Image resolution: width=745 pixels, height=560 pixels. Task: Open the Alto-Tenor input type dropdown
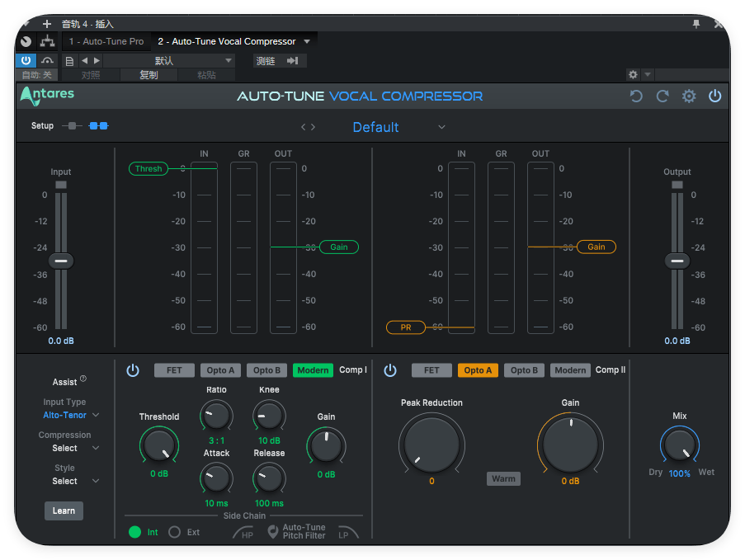tap(71, 415)
